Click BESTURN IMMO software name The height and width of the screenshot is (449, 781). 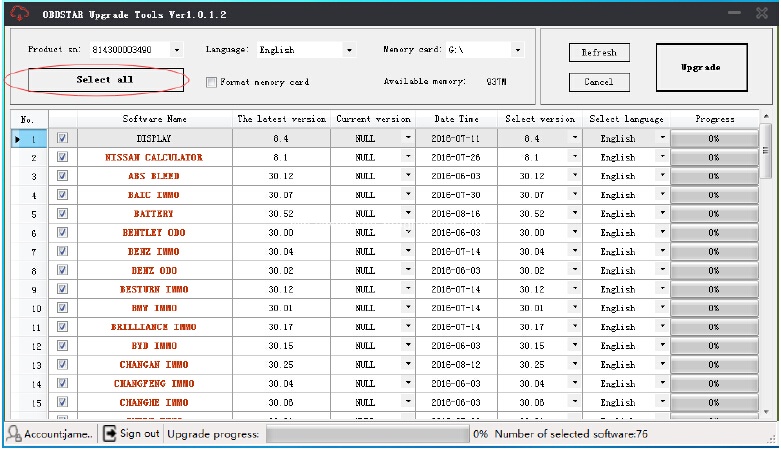point(154,290)
